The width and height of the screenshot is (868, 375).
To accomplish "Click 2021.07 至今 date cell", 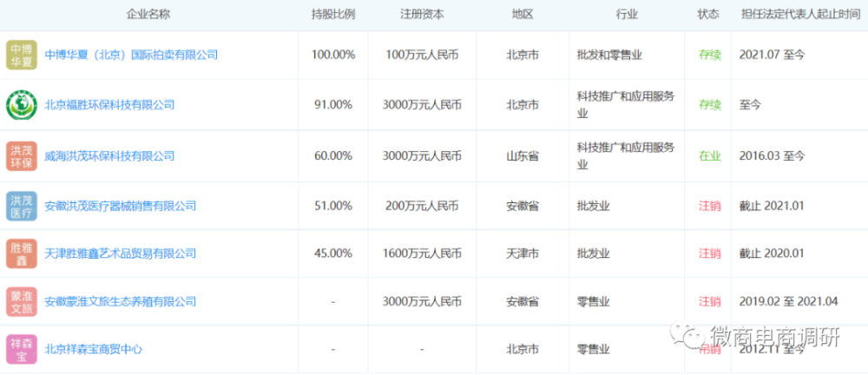I will [x=772, y=55].
